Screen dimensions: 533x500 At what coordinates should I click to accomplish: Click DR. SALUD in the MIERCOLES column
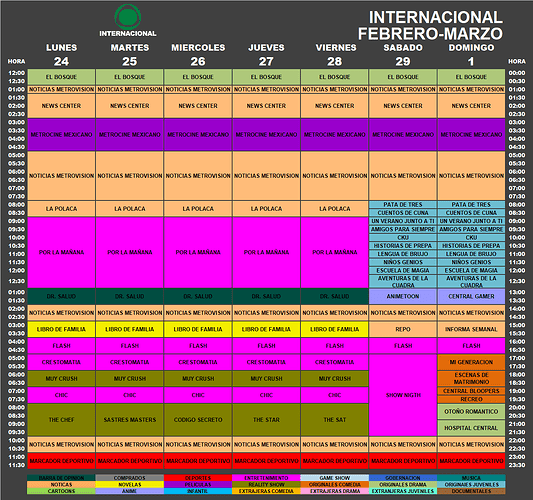(198, 296)
